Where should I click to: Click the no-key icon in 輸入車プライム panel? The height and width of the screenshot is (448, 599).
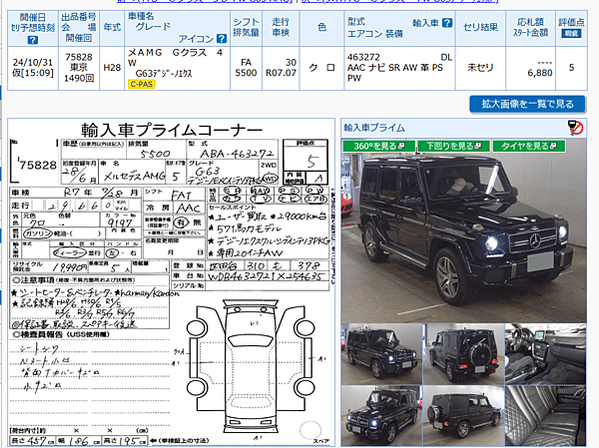[x=575, y=128]
